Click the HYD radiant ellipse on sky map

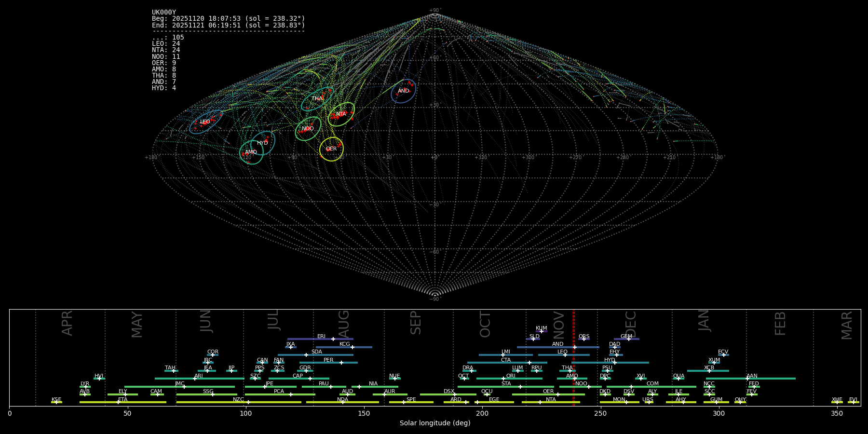coord(262,143)
